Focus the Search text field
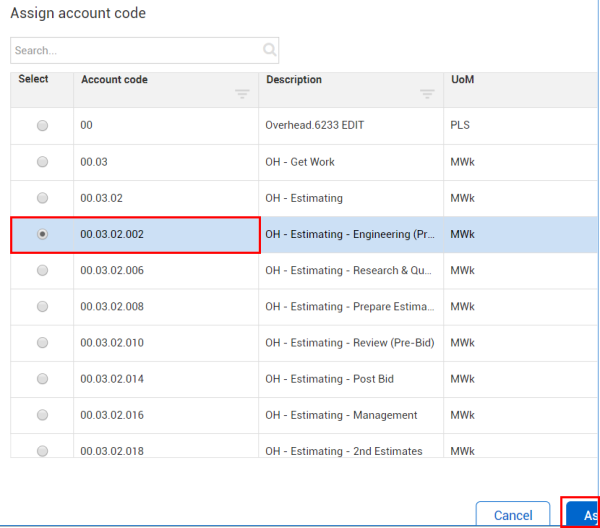This screenshot has width=600, height=528. point(135,50)
